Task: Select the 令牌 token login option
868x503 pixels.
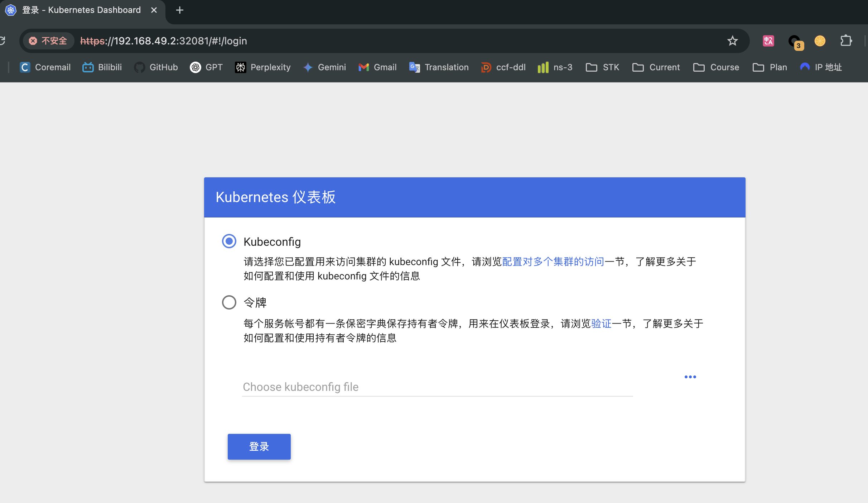Action: (229, 302)
